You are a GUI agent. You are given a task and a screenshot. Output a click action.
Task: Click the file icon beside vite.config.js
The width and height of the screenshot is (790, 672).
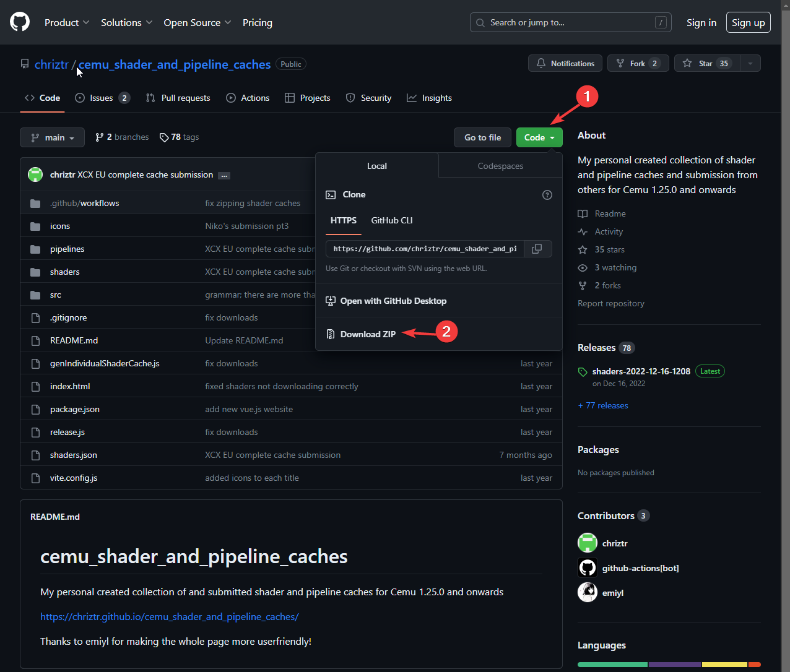(35, 478)
